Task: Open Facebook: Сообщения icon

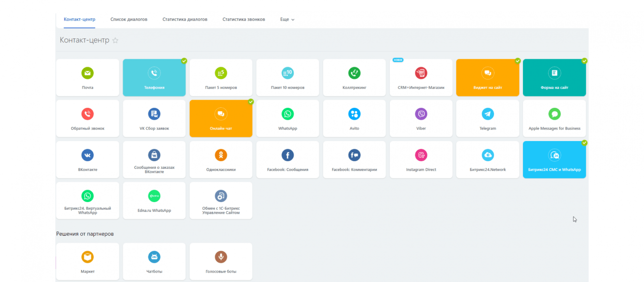Action: [287, 155]
